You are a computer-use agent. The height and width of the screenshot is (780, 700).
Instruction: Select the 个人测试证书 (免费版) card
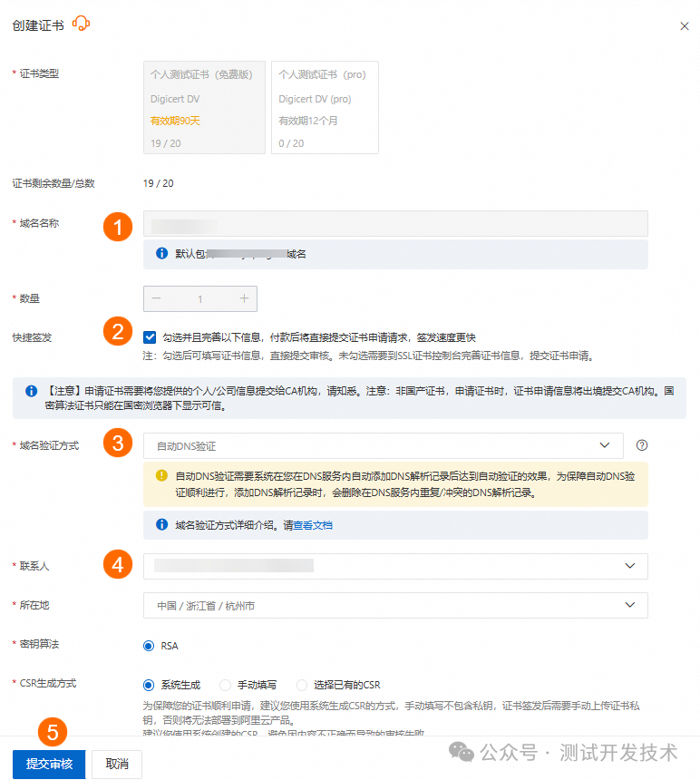pos(204,107)
